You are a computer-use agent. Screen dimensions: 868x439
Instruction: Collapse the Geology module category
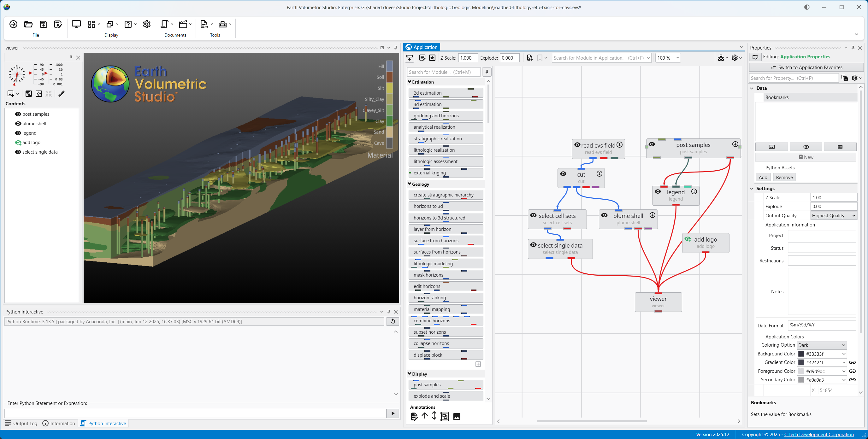tap(410, 184)
